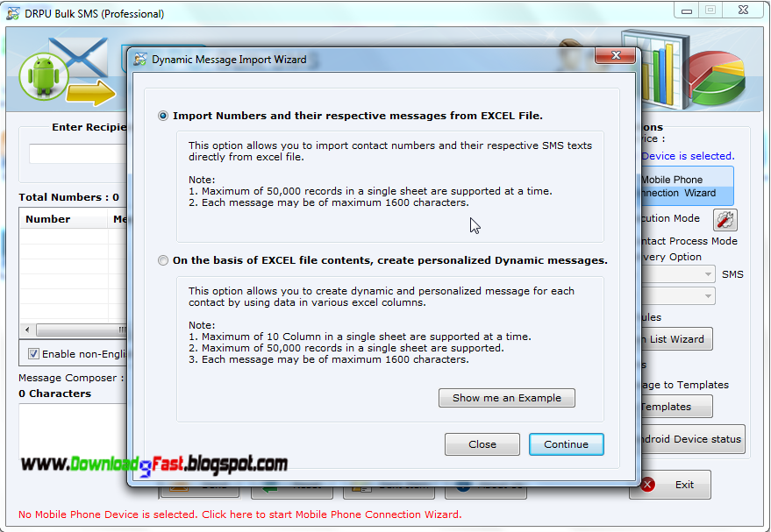Click the DRPU Bulk SMS title bar icon
This screenshot has height=532, width=771.
point(13,13)
